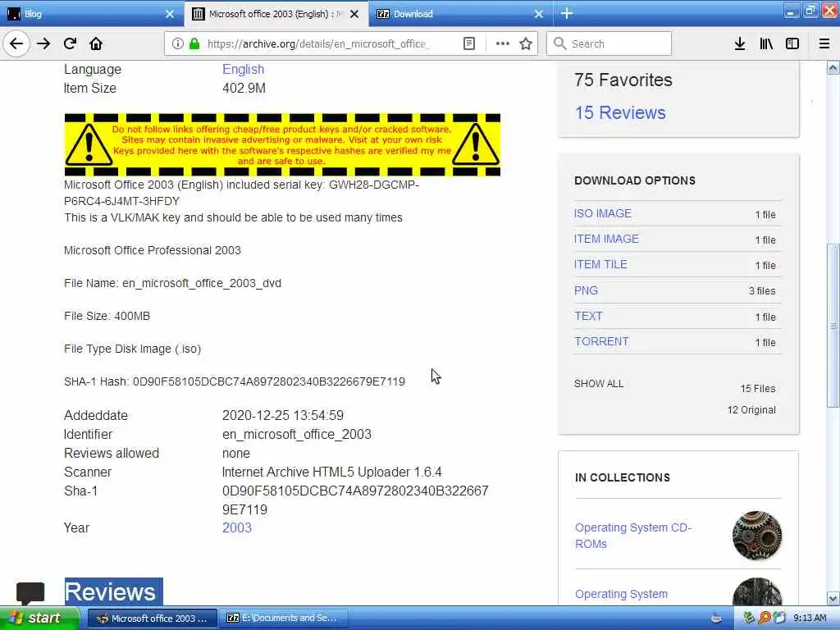The image size is (840, 630).
Task: Open the English language link
Action: pos(243,69)
